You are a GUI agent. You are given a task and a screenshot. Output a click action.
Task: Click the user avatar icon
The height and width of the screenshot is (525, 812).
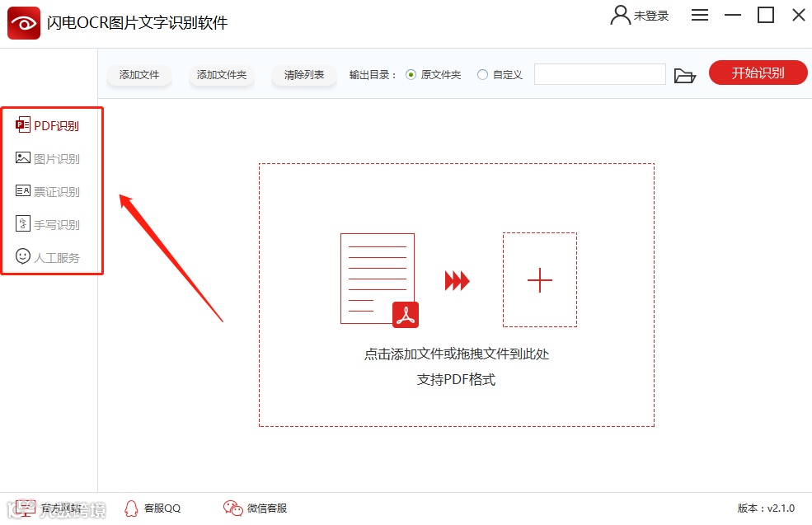tap(620, 16)
